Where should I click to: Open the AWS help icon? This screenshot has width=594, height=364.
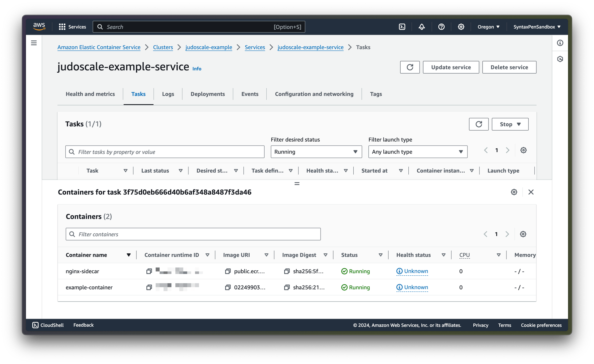441,27
